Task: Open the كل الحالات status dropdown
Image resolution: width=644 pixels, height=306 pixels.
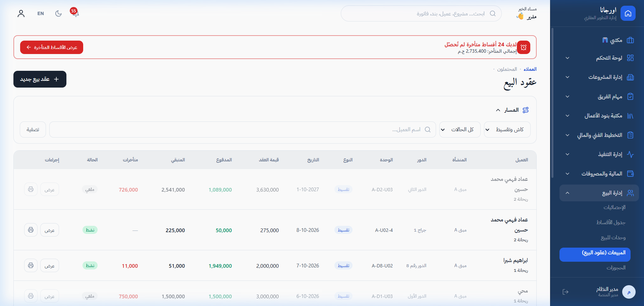Action: 460,130
